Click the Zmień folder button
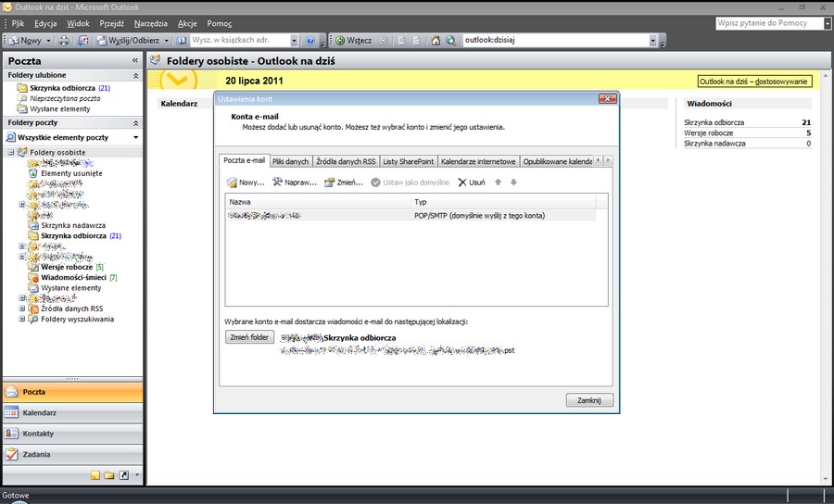The height and width of the screenshot is (504, 834). pyautogui.click(x=250, y=337)
